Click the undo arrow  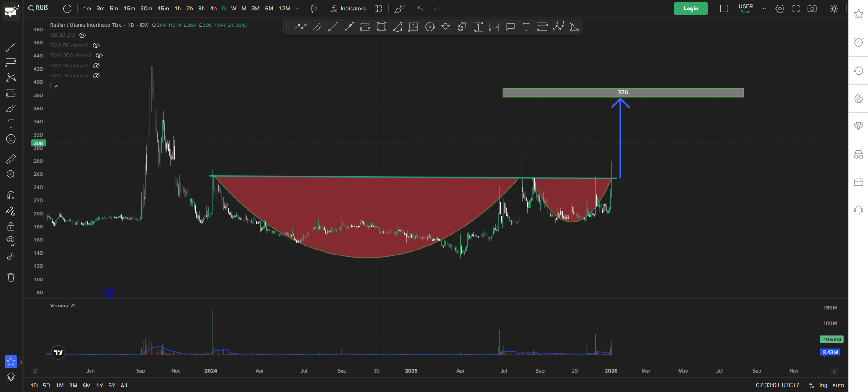421,9
